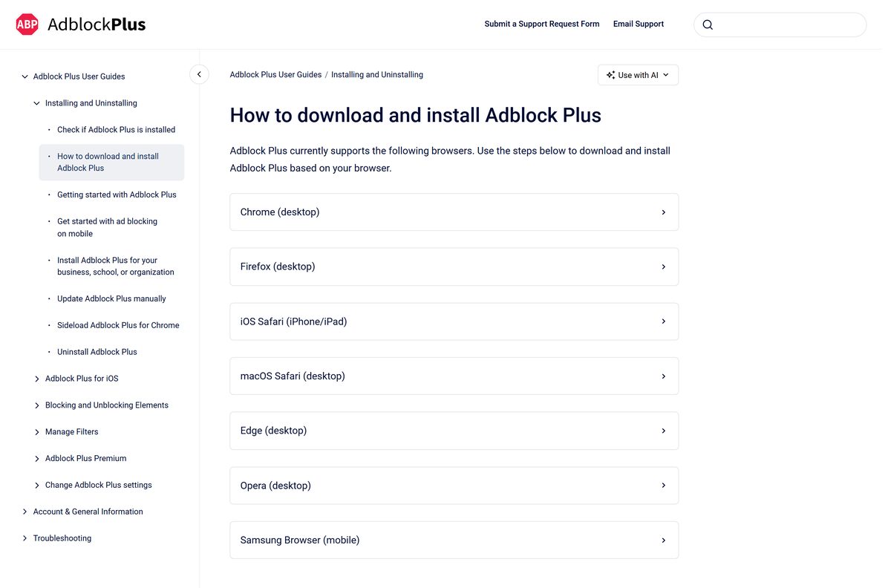The image size is (891, 588).
Task: Open Uninstall Adblock Plus page
Action: pos(97,352)
